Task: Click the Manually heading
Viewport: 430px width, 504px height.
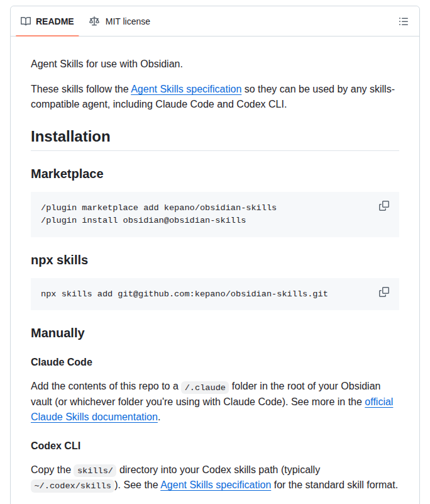Action: 57,333
